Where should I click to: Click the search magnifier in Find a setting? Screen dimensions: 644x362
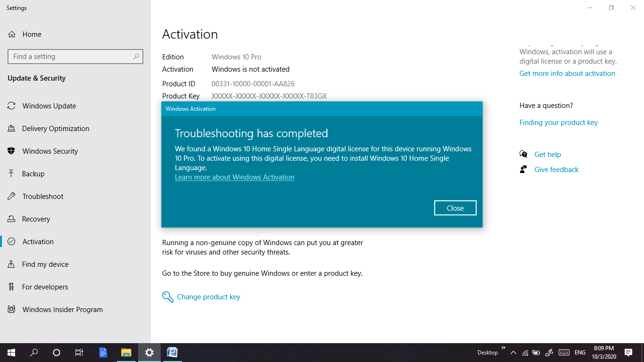tap(136, 57)
